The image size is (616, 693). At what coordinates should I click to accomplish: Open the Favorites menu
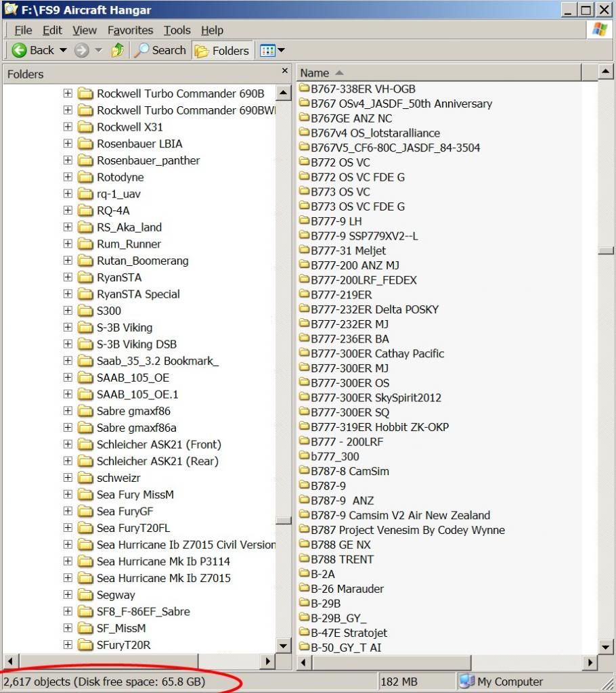(130, 30)
